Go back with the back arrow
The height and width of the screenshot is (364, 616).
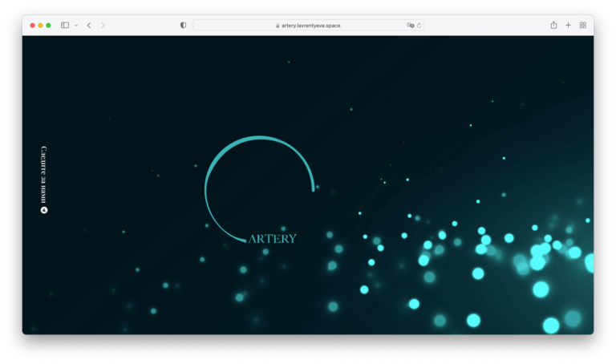[89, 25]
